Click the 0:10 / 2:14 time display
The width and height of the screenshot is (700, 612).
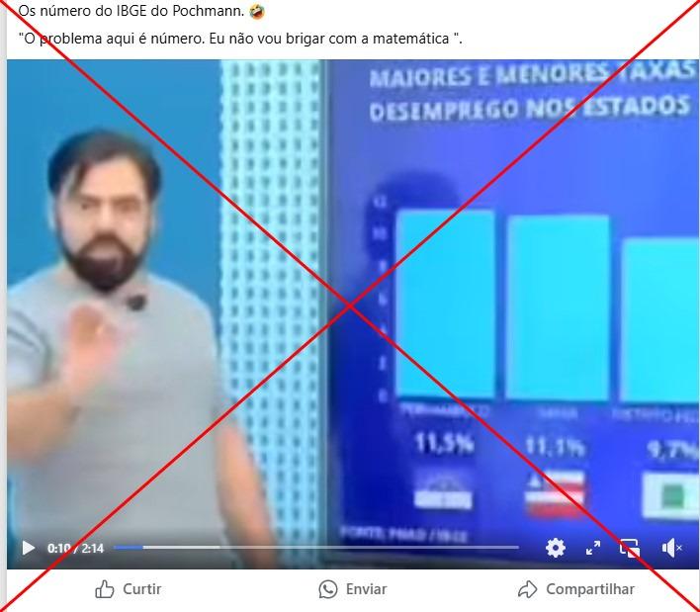[x=75, y=548]
